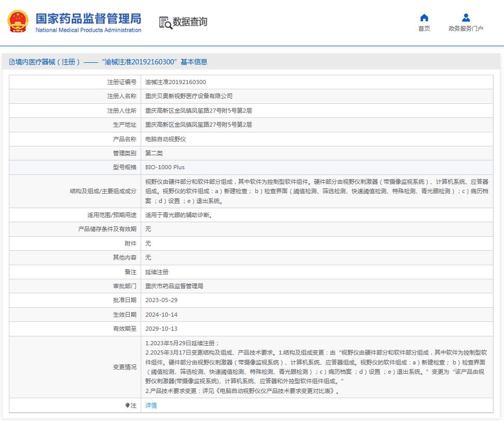Click model value BIO-1000 Plus
The width and height of the screenshot is (504, 421).
(165, 167)
